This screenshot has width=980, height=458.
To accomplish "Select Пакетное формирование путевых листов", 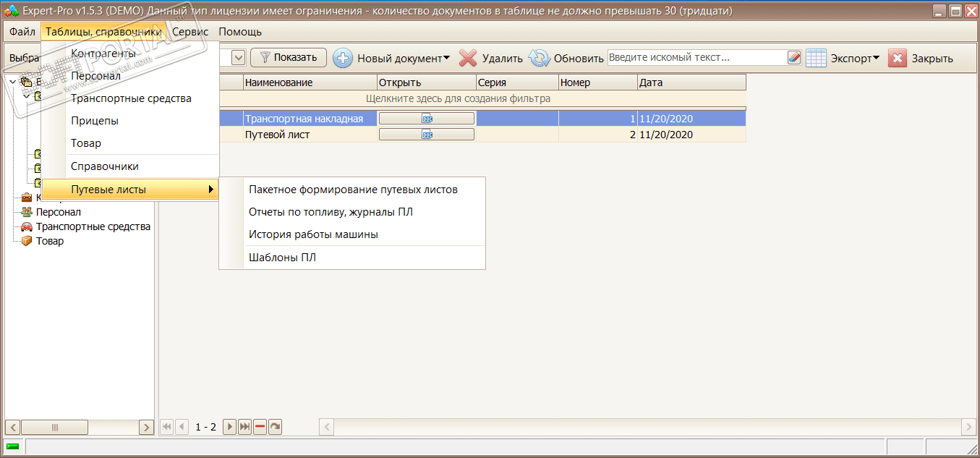I will click(352, 190).
